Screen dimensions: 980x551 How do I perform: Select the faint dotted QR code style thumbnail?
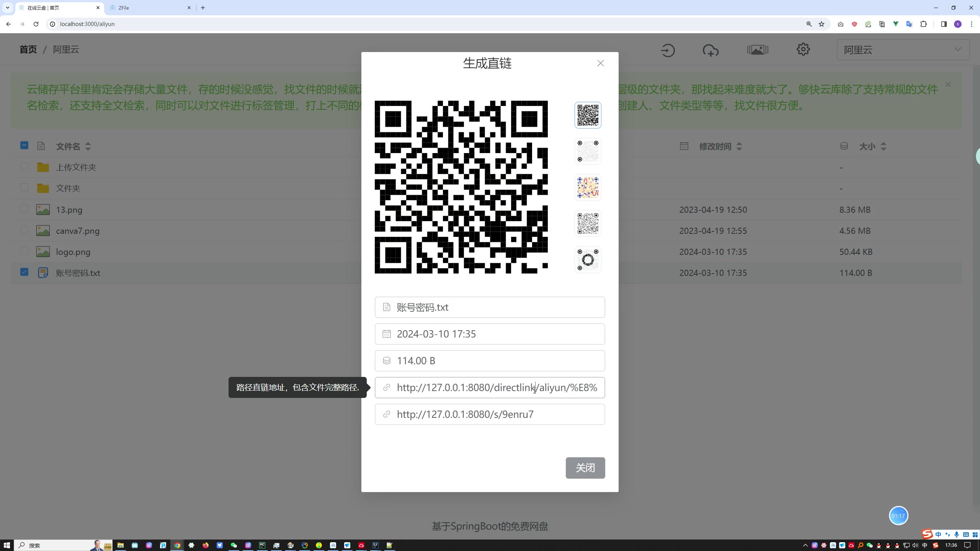point(588,151)
